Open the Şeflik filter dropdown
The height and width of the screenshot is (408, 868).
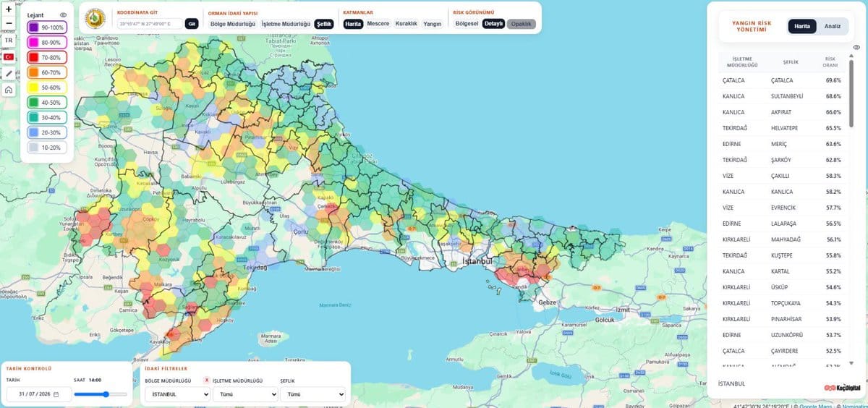click(312, 394)
